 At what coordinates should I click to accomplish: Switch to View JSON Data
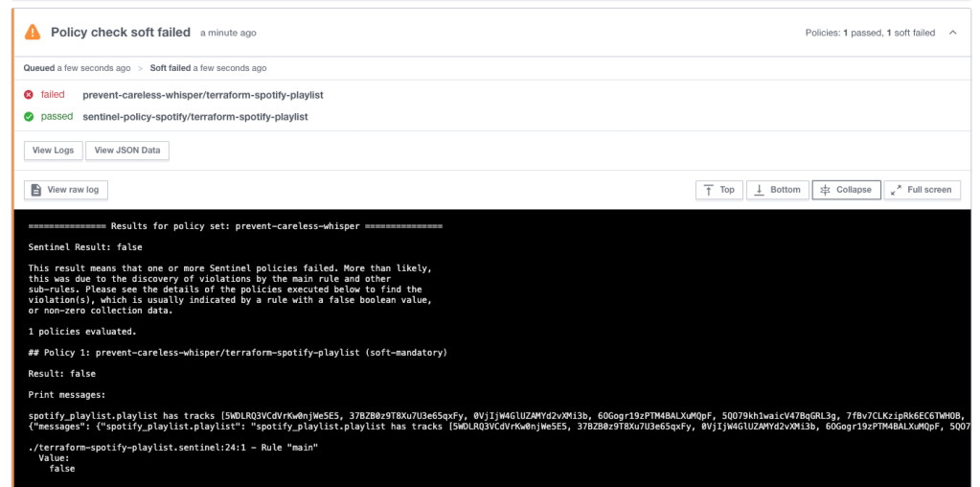127,151
